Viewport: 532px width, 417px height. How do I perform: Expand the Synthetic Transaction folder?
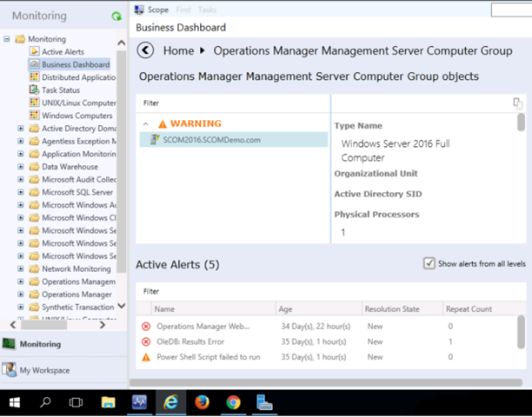(x=21, y=308)
